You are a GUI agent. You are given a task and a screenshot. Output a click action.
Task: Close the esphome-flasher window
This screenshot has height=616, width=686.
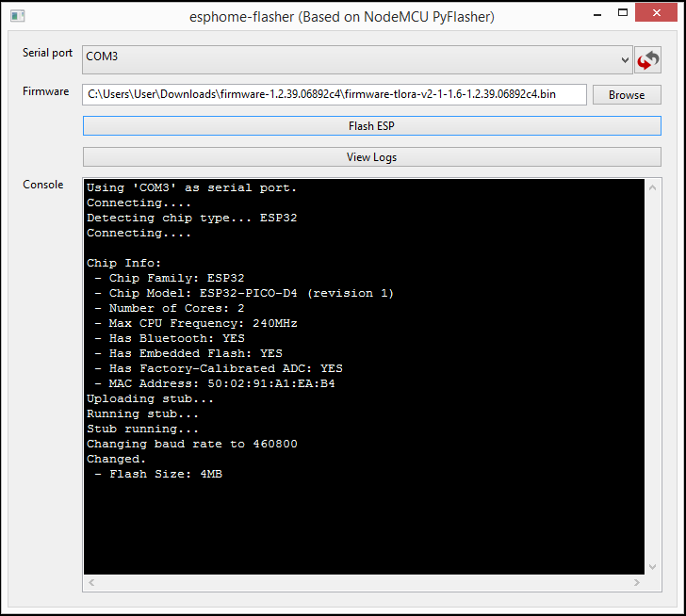coord(656,12)
